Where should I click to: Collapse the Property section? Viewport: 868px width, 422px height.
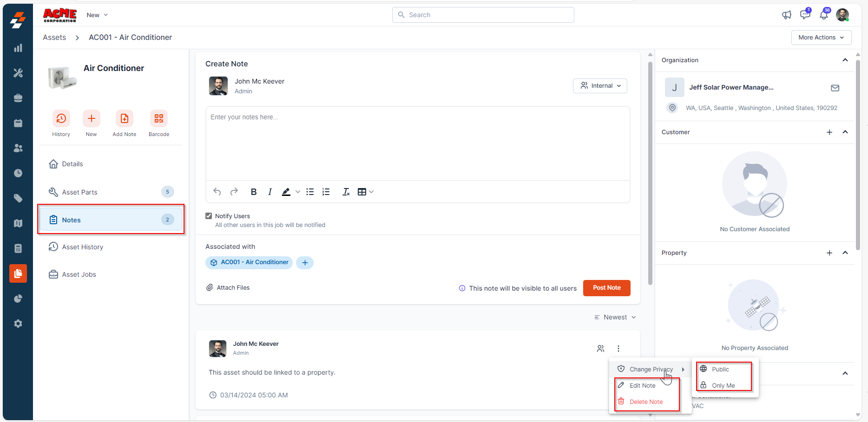click(x=845, y=253)
